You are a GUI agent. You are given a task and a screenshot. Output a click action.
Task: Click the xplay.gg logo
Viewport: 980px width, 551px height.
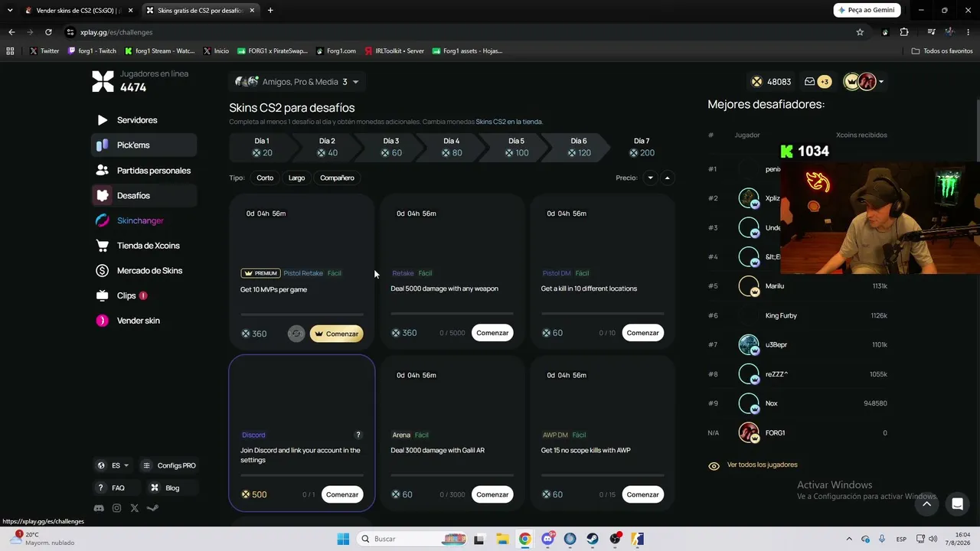point(103,81)
